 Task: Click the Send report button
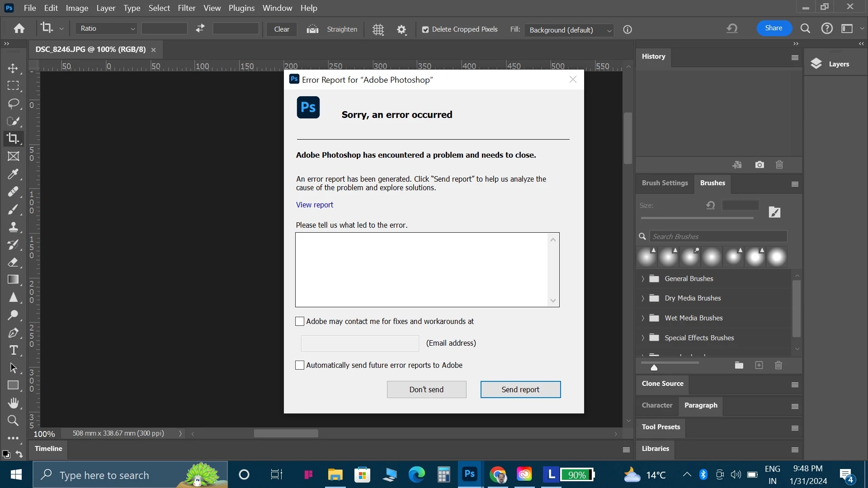(x=520, y=389)
